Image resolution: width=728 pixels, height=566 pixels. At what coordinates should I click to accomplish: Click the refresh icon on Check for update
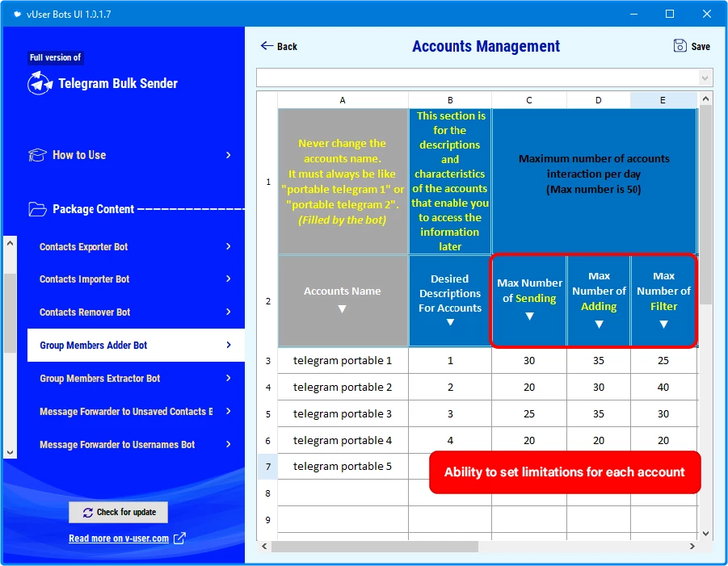[x=88, y=512]
